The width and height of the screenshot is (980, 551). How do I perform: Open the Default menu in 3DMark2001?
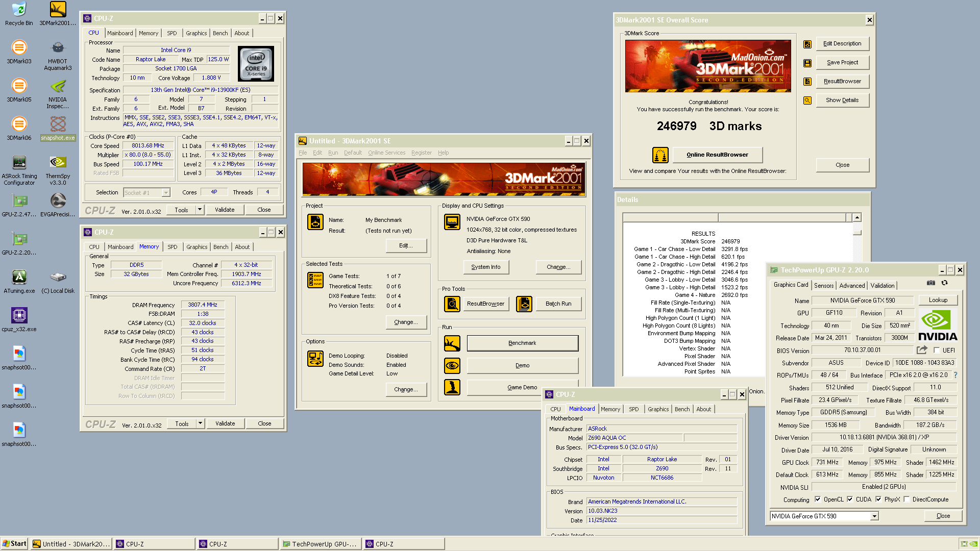353,153
